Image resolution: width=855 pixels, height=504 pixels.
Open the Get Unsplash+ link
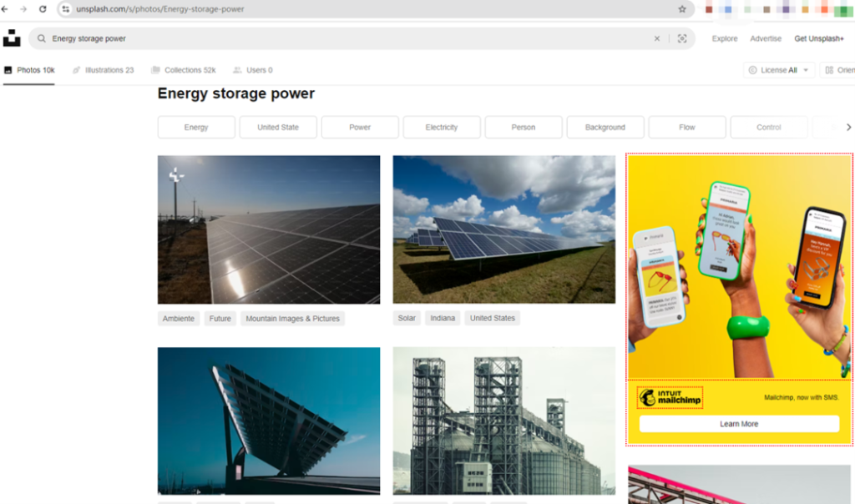819,38
